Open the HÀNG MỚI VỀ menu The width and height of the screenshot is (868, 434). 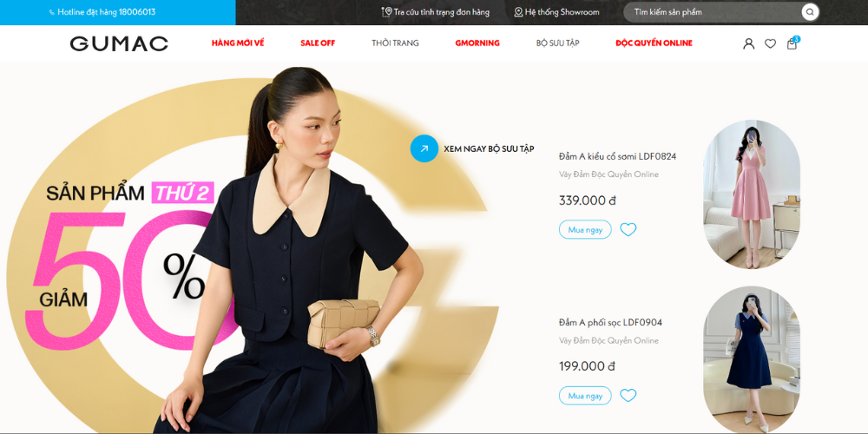point(238,43)
